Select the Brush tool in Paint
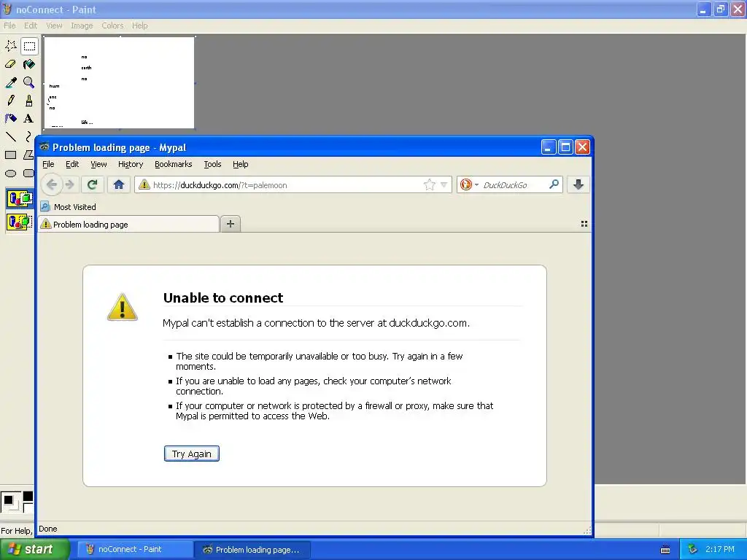Viewport: 747px width, 560px height. tap(29, 101)
